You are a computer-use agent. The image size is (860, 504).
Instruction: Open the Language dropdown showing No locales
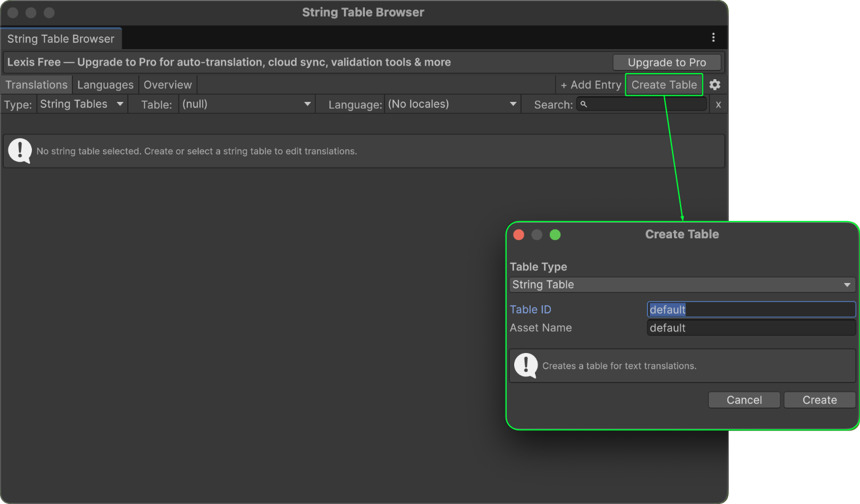(453, 104)
